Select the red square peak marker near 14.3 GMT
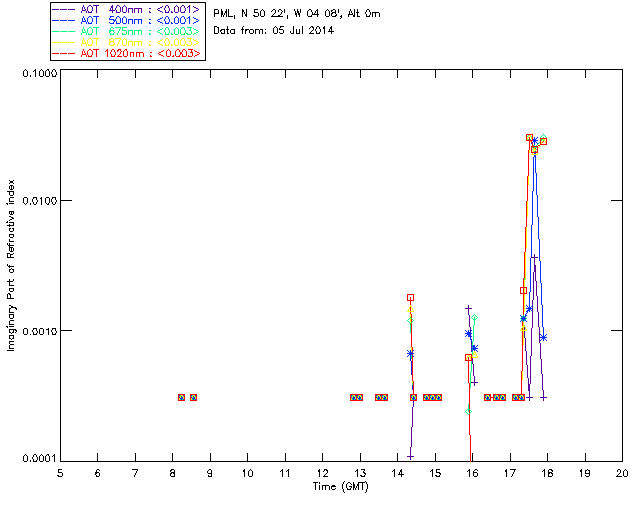Image resolution: width=640 pixels, height=512 pixels. pyautogui.click(x=411, y=298)
